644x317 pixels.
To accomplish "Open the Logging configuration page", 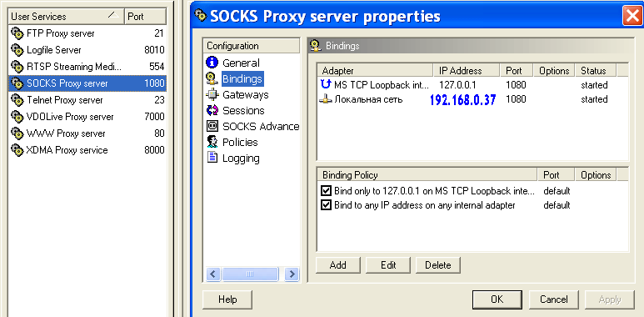I will pos(241,158).
